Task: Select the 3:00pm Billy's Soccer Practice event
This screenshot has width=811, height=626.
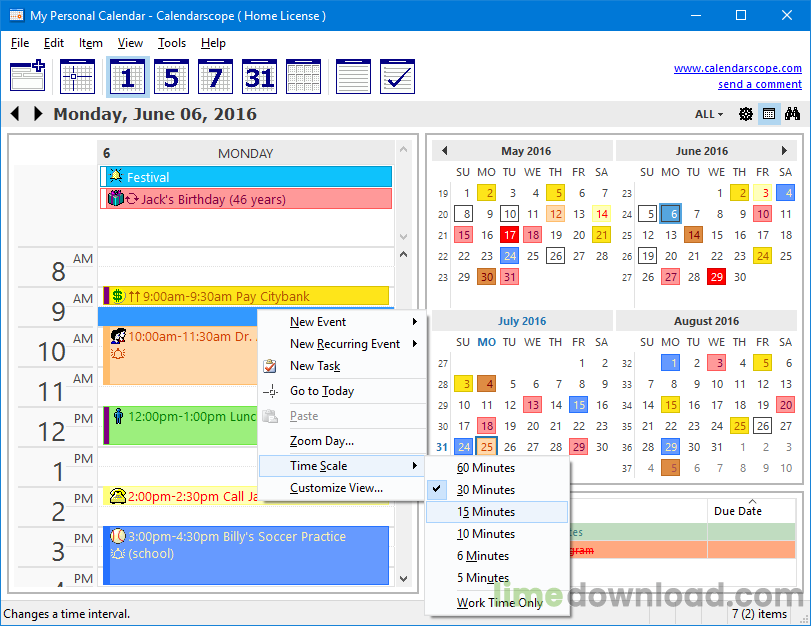Action: point(246,555)
